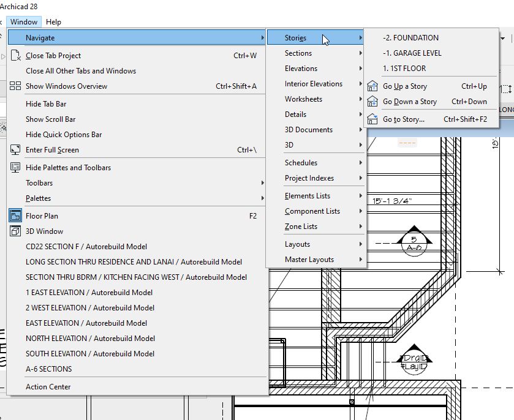Expand the Palettes submenu

pyautogui.click(x=137, y=198)
